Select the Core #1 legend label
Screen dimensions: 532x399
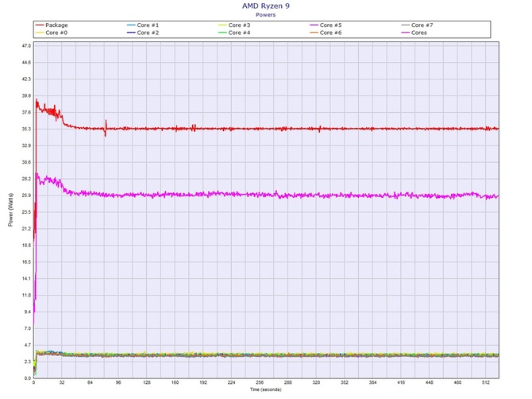point(148,25)
